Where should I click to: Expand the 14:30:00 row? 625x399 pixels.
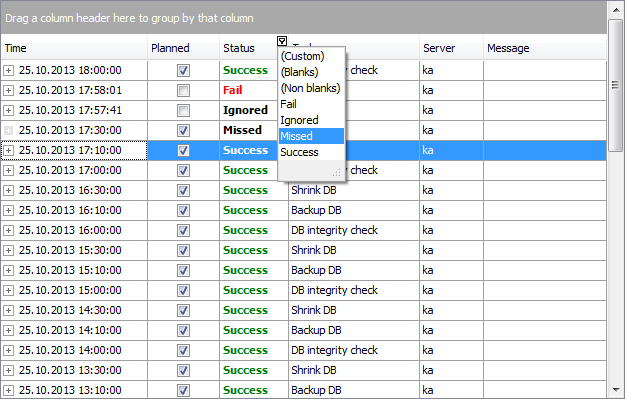(x=8, y=311)
